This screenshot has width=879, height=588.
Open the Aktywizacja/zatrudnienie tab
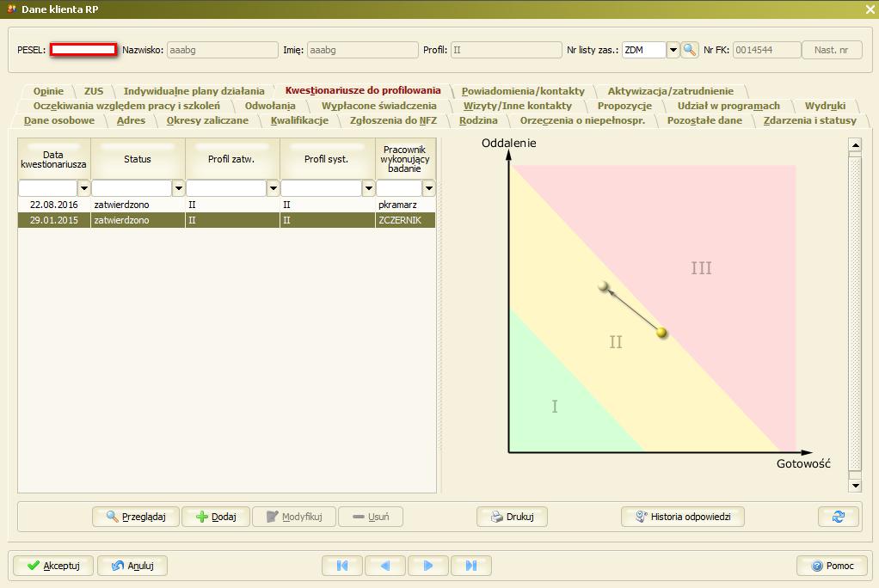[671, 91]
